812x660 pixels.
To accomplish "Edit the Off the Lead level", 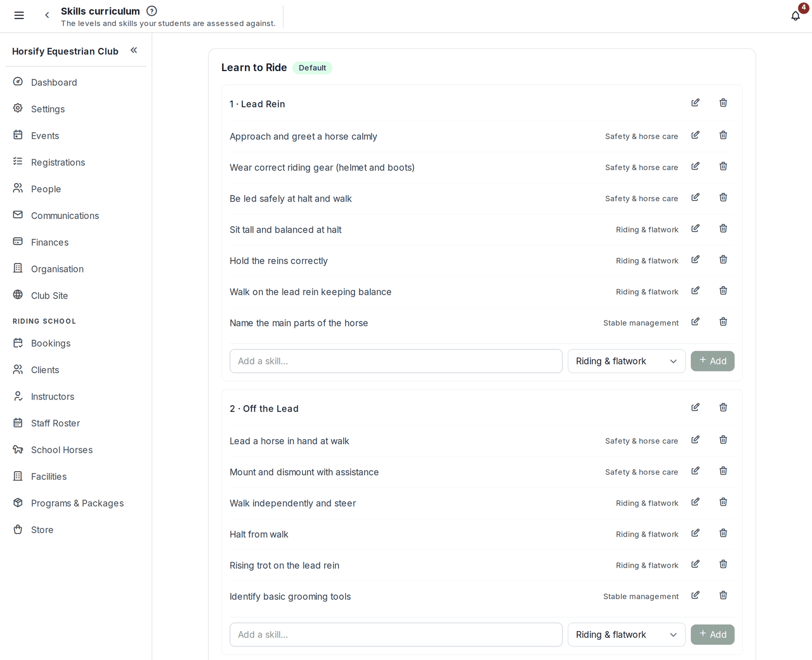I will pyautogui.click(x=695, y=407).
